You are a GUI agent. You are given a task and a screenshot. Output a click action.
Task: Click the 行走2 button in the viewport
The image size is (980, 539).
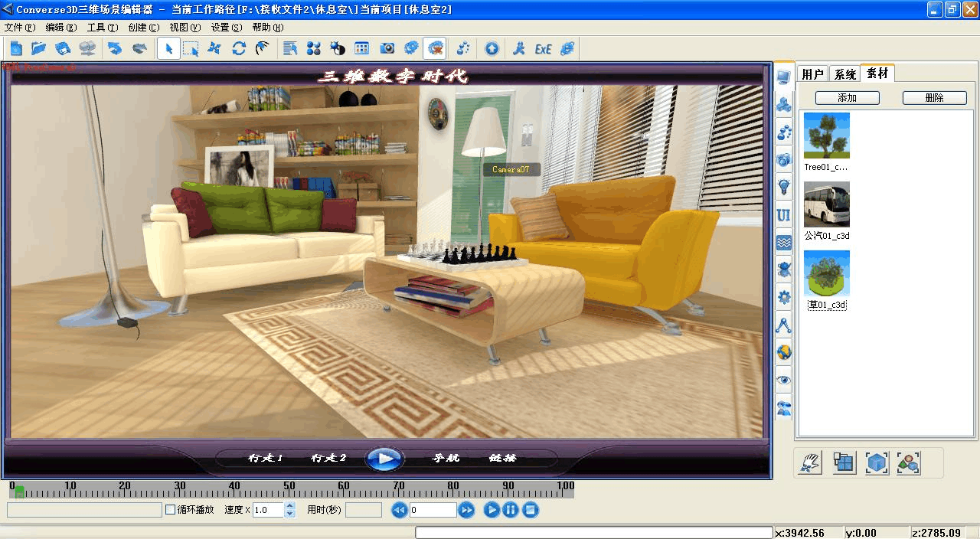pos(328,458)
